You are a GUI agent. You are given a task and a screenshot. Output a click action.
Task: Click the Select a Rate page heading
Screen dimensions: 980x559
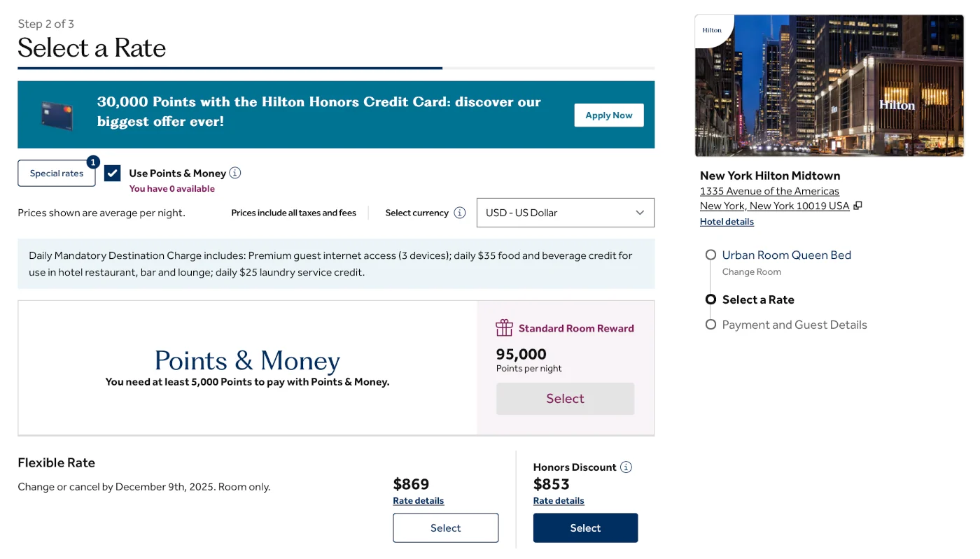[x=92, y=48]
